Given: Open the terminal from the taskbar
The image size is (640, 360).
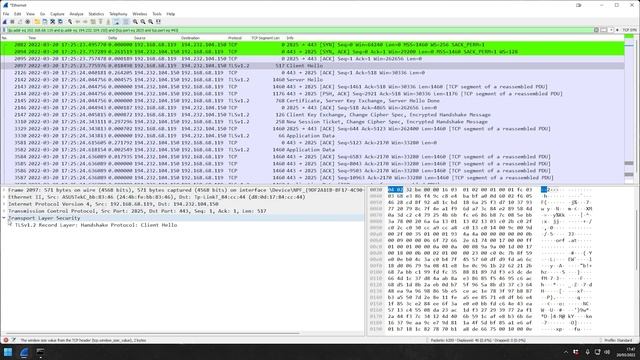Looking at the screenshot, I should (40, 352).
